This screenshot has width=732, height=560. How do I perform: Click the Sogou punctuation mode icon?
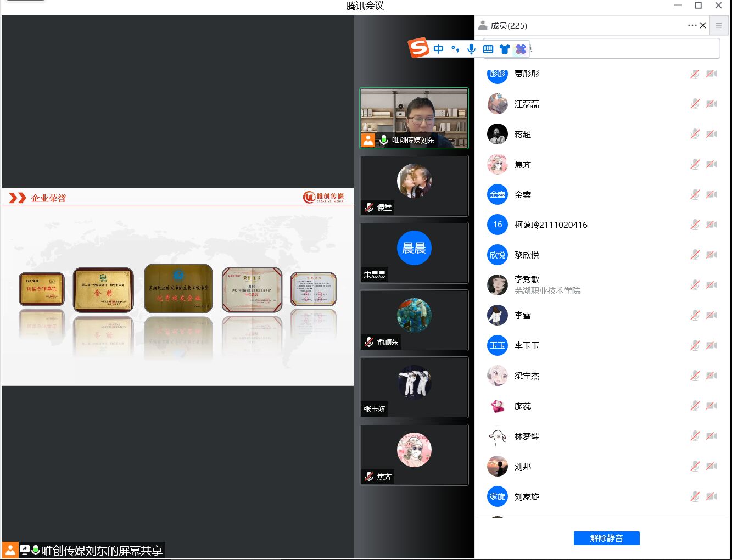pyautogui.click(x=455, y=49)
